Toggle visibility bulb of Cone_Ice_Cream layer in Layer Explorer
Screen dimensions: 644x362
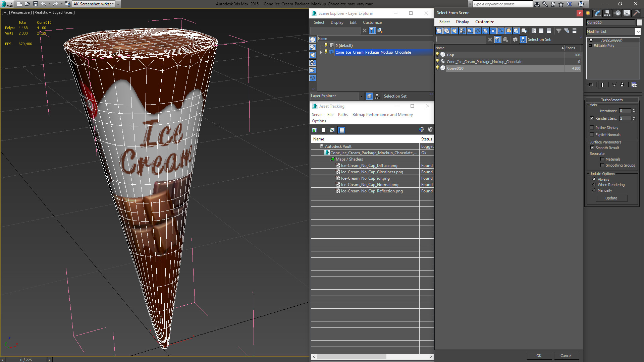(x=326, y=52)
